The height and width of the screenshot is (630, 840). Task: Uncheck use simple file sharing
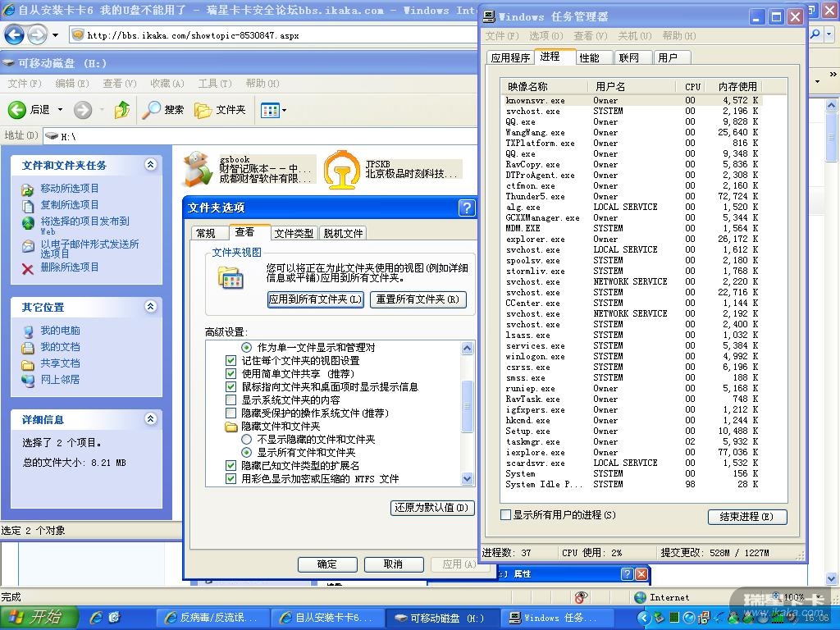(231, 373)
